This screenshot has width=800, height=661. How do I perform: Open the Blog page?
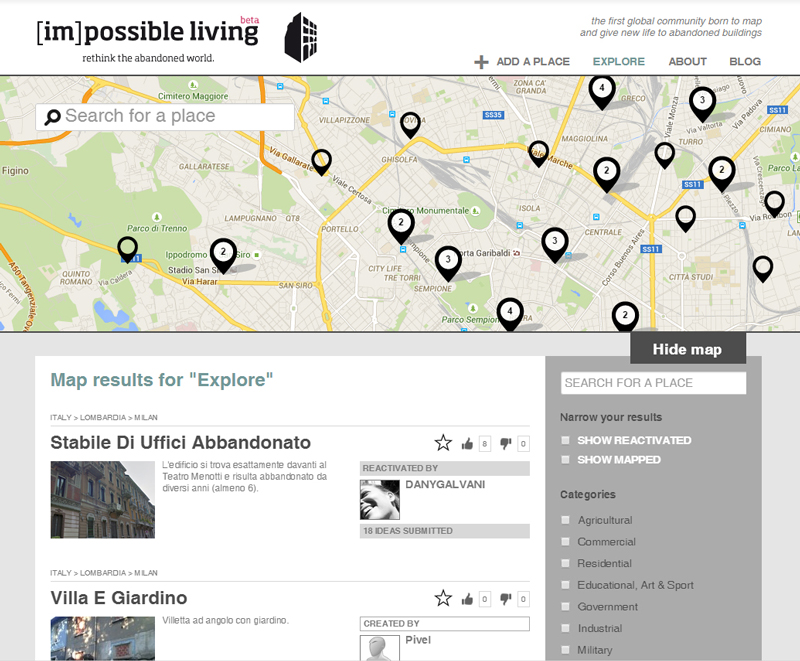point(745,62)
